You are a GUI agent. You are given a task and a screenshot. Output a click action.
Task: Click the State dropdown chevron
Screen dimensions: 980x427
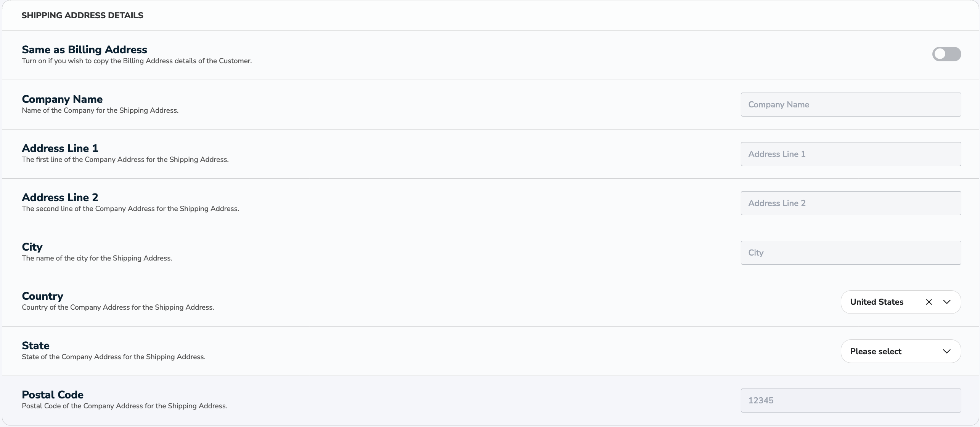(x=947, y=351)
